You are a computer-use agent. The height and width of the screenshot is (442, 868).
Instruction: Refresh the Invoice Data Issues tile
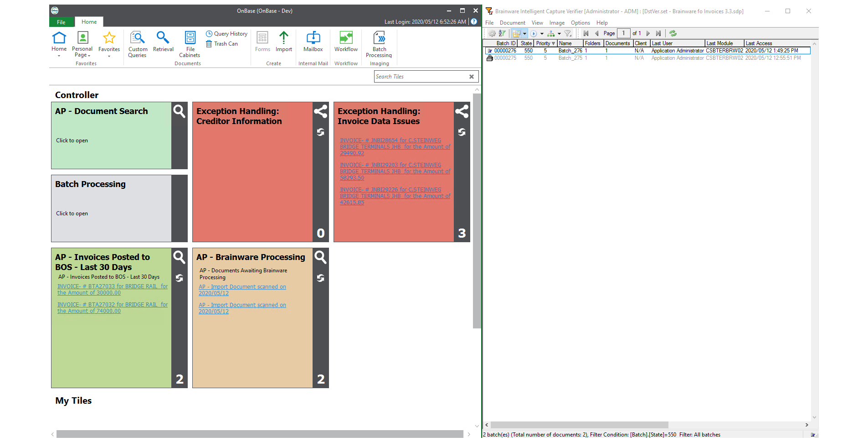tap(462, 132)
